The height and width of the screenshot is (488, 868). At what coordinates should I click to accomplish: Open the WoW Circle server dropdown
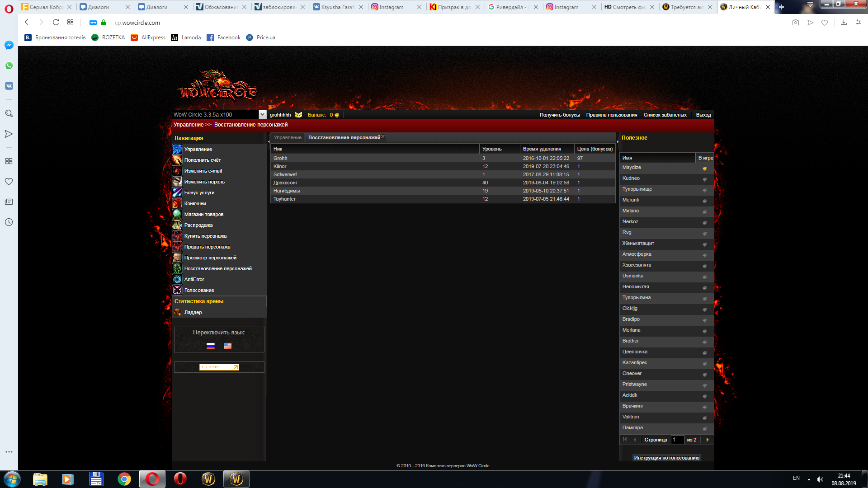coord(262,115)
